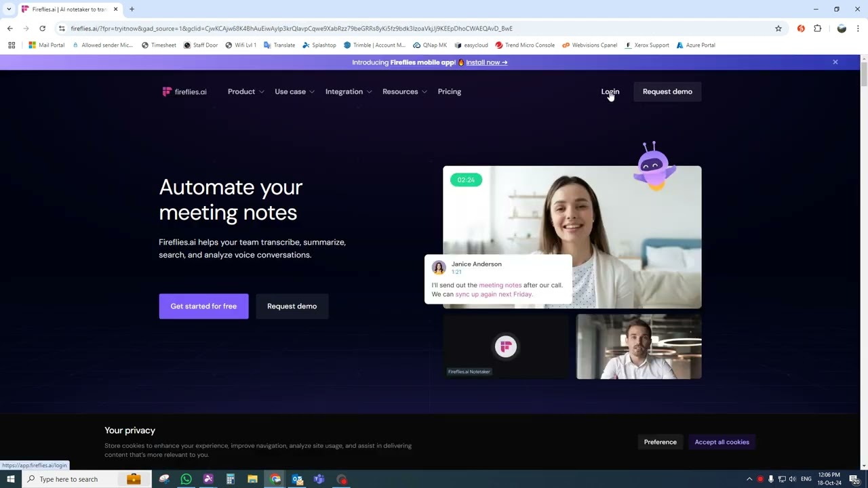Click the smiling woman video thumbnail
The image size is (868, 488).
point(572,237)
